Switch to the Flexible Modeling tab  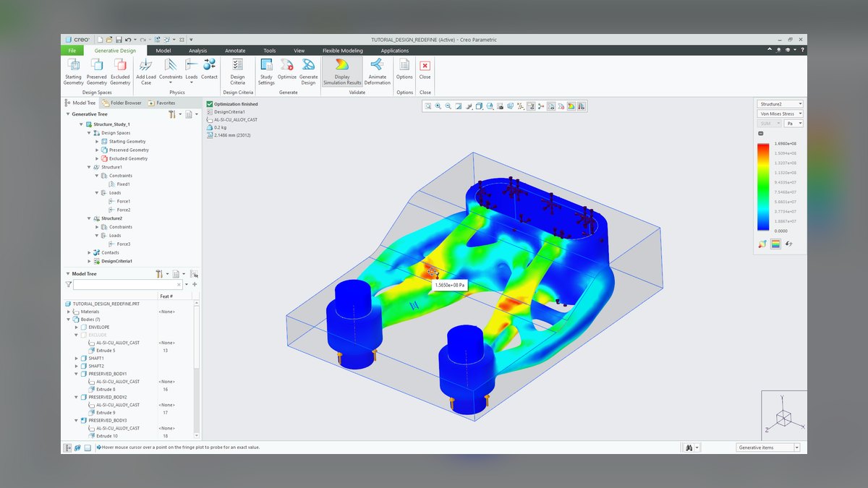pos(343,51)
